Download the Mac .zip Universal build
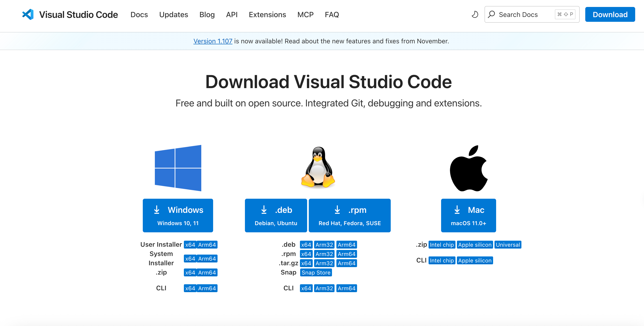 [x=508, y=245]
